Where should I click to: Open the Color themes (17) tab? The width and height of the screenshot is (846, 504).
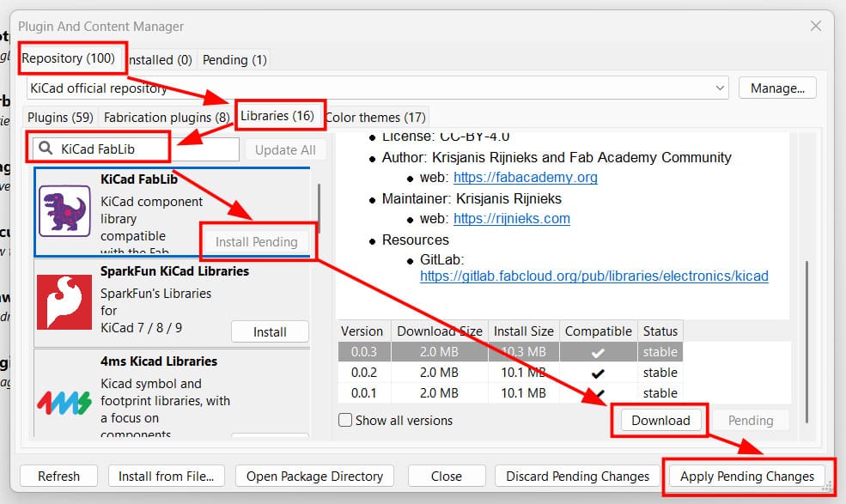(376, 117)
